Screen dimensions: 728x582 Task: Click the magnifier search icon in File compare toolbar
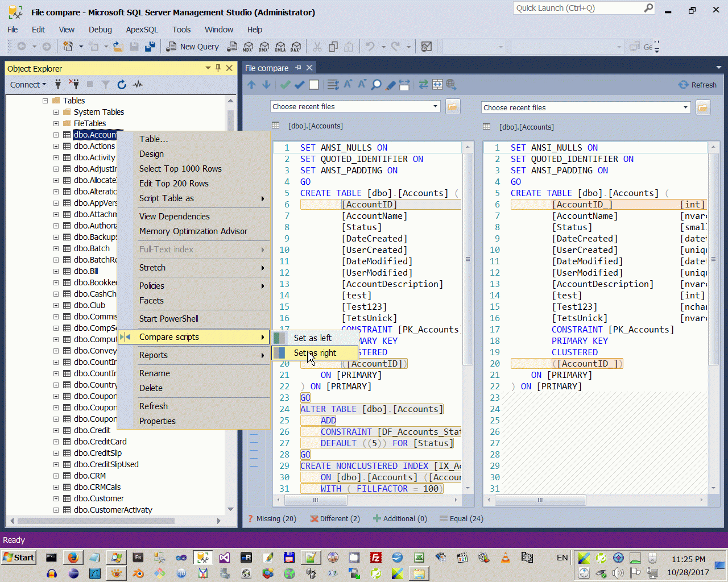[377, 85]
